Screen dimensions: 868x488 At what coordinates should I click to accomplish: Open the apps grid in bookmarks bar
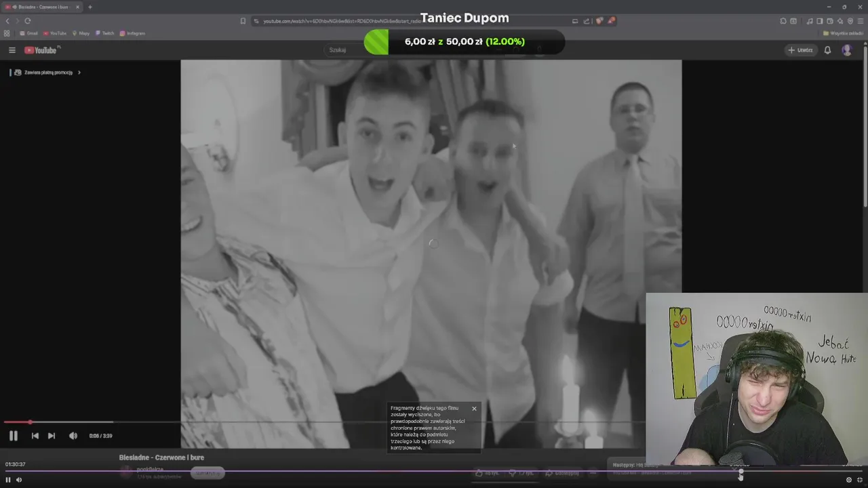click(7, 33)
